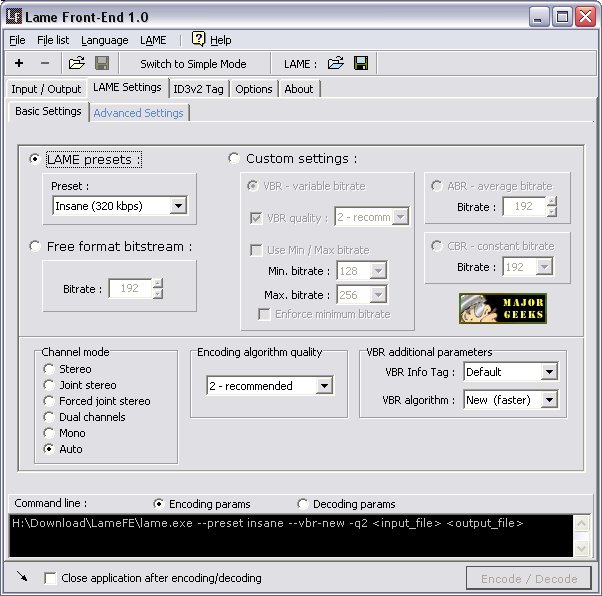Open the Preset dropdown showing Insane
This screenshot has height=596, width=602.
(120, 206)
